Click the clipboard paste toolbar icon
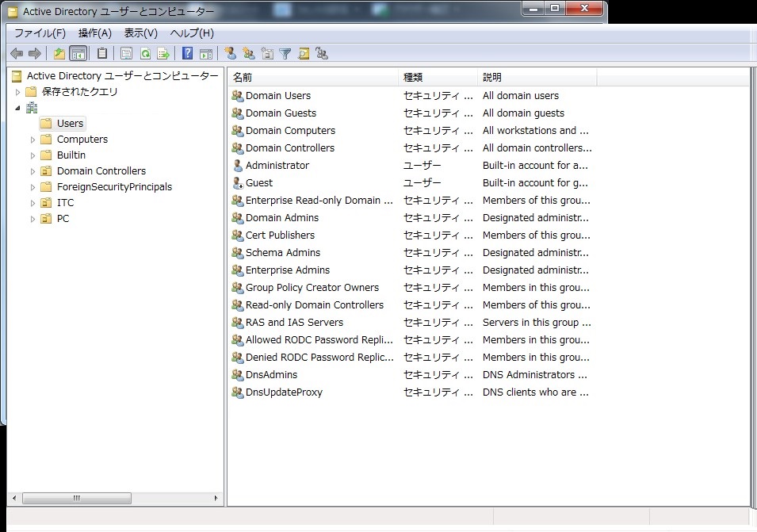This screenshot has height=532, width=757. click(x=102, y=54)
